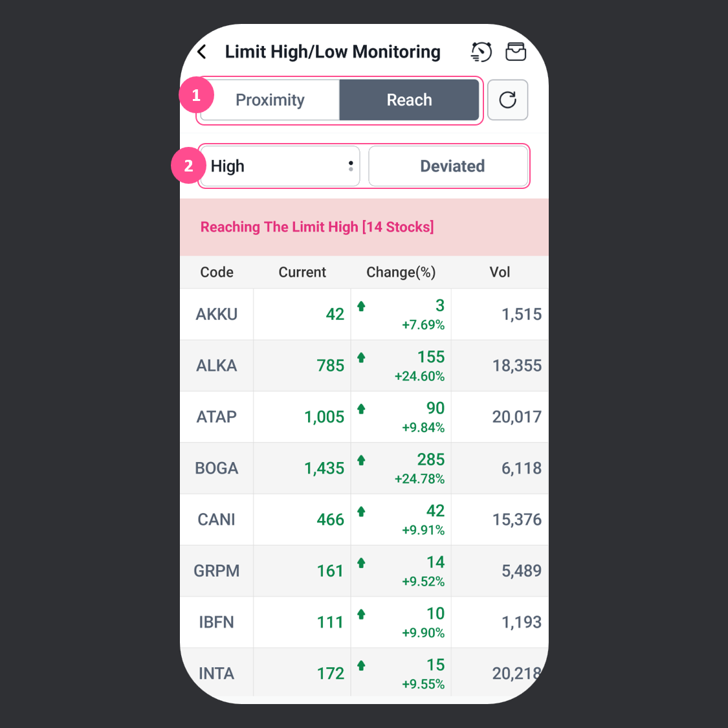Screen dimensions: 728x728
Task: Go back using the left arrow
Action: (x=202, y=52)
